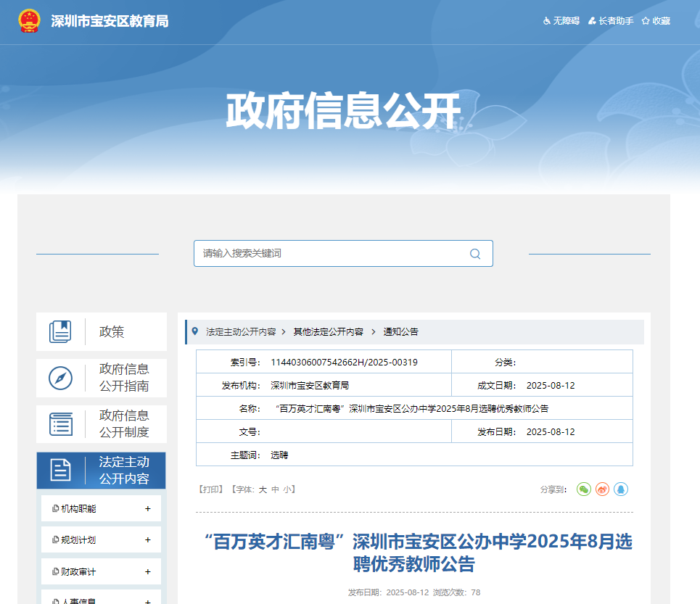Click 成文日期 value 2025-08-12

pyautogui.click(x=551, y=386)
